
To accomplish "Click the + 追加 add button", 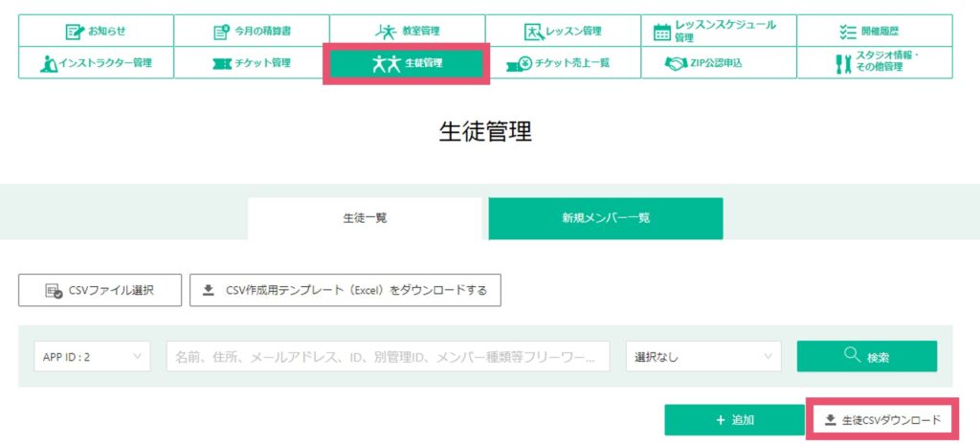I will (x=734, y=420).
